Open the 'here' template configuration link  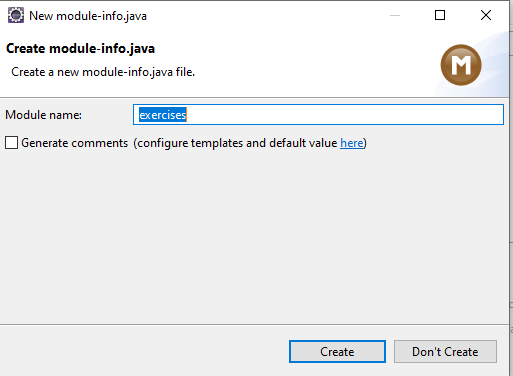pyautogui.click(x=352, y=143)
